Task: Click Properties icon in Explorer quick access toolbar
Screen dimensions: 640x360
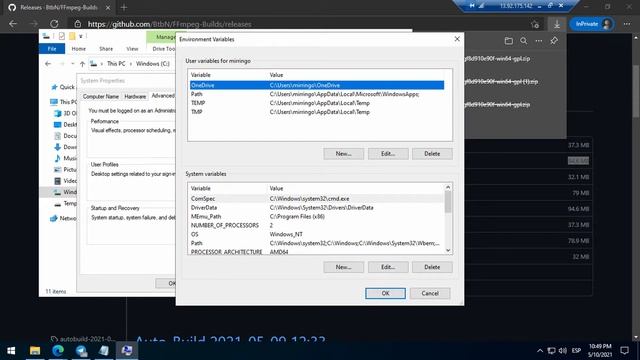Action: pos(62,36)
